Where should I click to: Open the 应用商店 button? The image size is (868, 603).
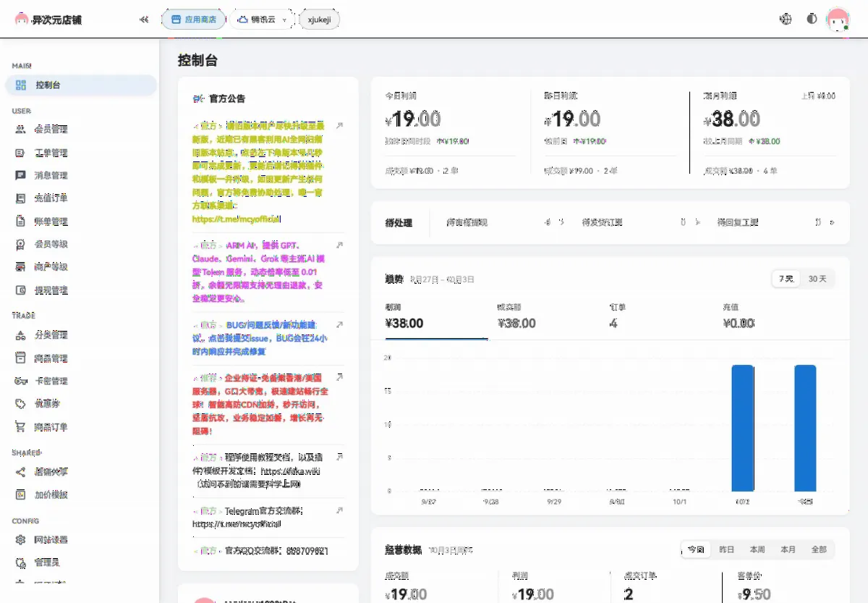(x=193, y=20)
